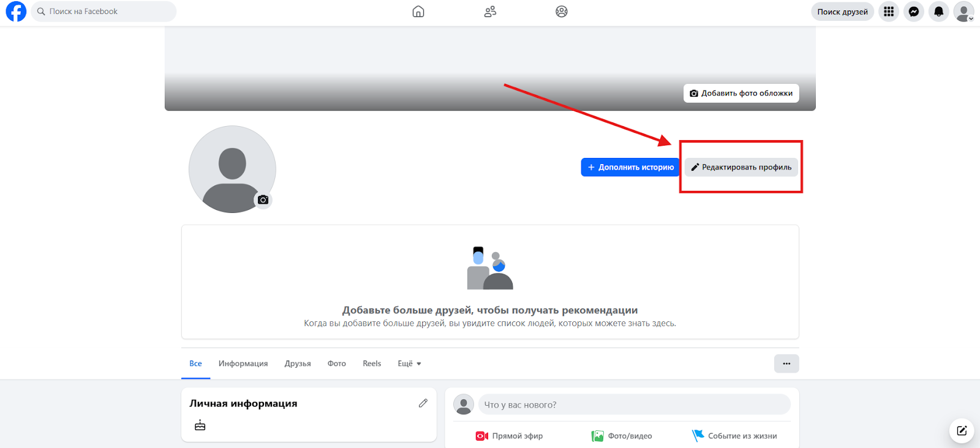This screenshot has width=980, height=448.
Task: Click the 'Событие из жизни' button
Action: [734, 436]
